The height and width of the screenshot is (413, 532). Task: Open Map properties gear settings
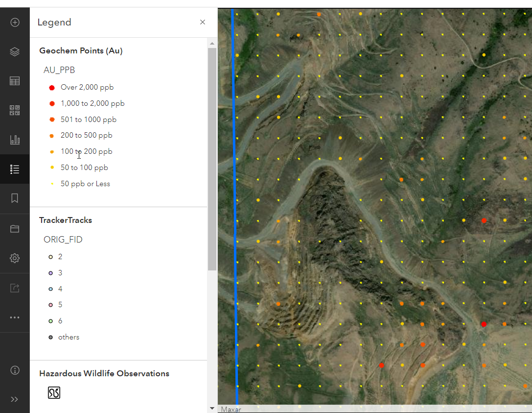pyautogui.click(x=15, y=258)
